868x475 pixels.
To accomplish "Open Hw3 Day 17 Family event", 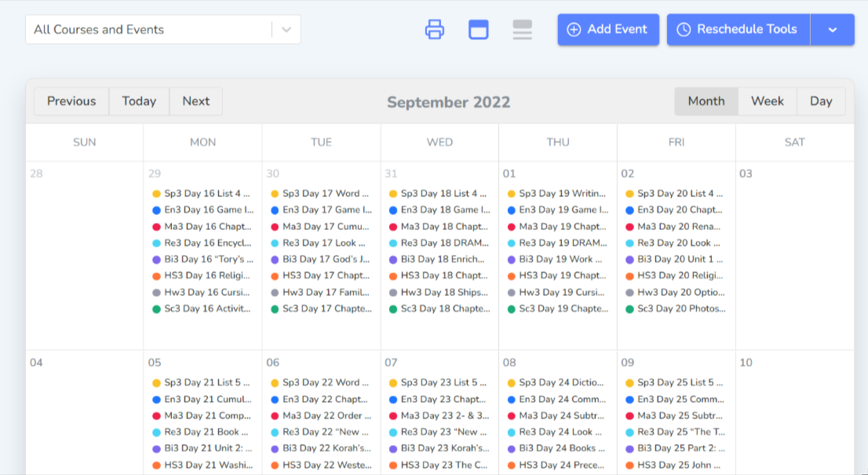I will 320,292.
